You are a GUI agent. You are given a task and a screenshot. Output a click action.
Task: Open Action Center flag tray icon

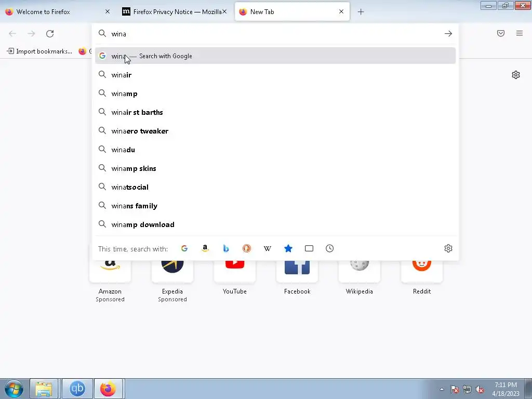click(x=454, y=390)
